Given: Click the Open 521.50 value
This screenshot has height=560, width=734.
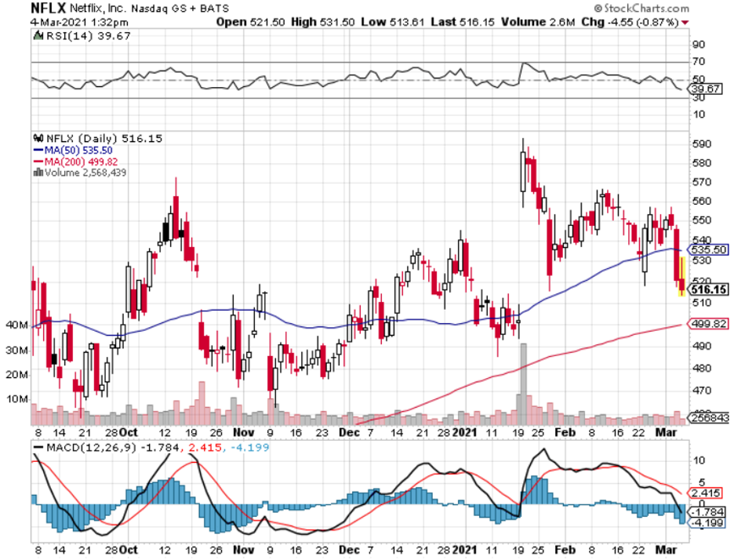Looking at the screenshot, I should (250, 22).
